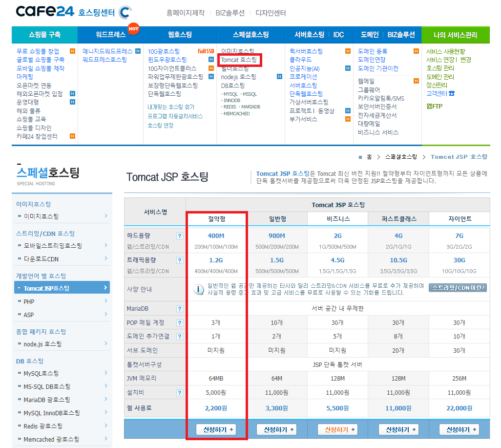Viewport: 501px width, 448px height.
Task: Expand arrow for MariaDB 광호스팅 sidebar item
Action: (106, 399)
